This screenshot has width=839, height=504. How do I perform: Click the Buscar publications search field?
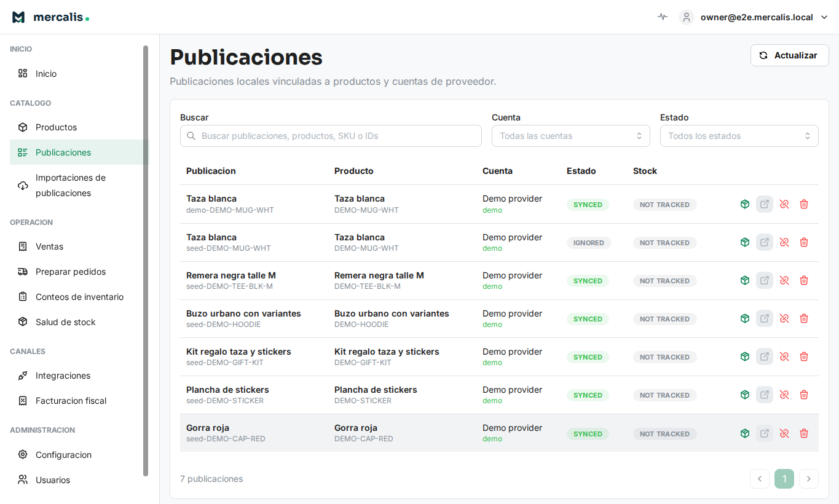(331, 136)
